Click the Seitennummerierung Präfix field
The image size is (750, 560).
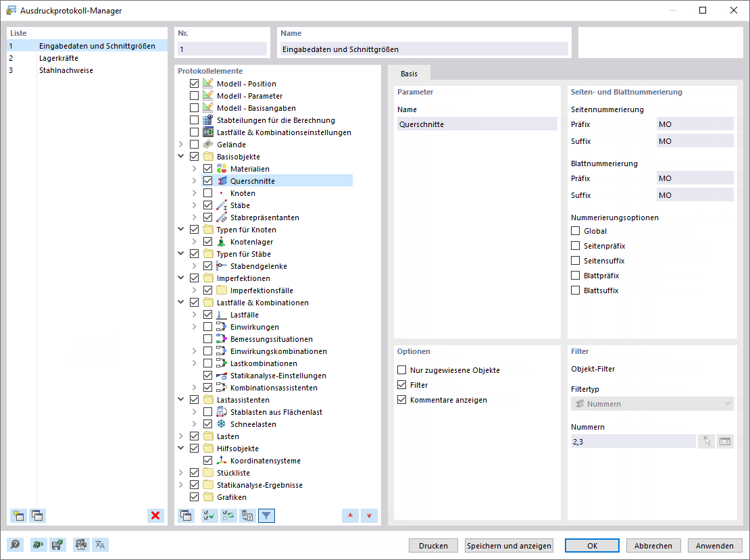click(x=695, y=124)
